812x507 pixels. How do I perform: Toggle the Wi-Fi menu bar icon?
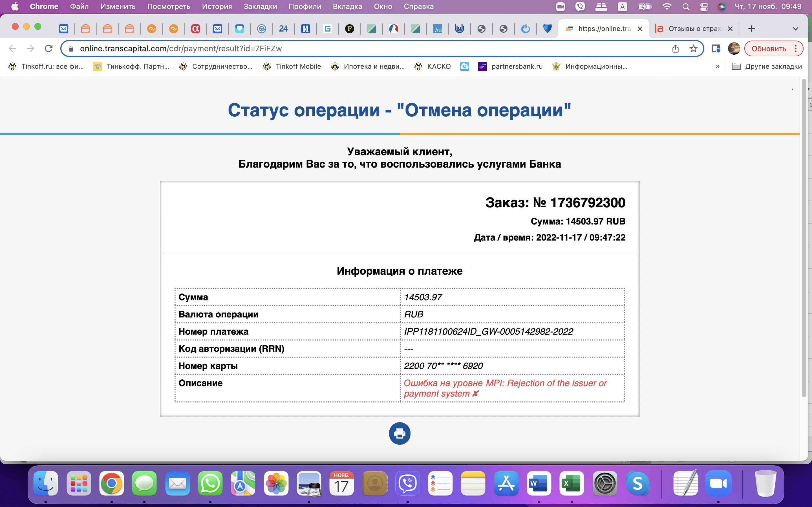coord(667,7)
